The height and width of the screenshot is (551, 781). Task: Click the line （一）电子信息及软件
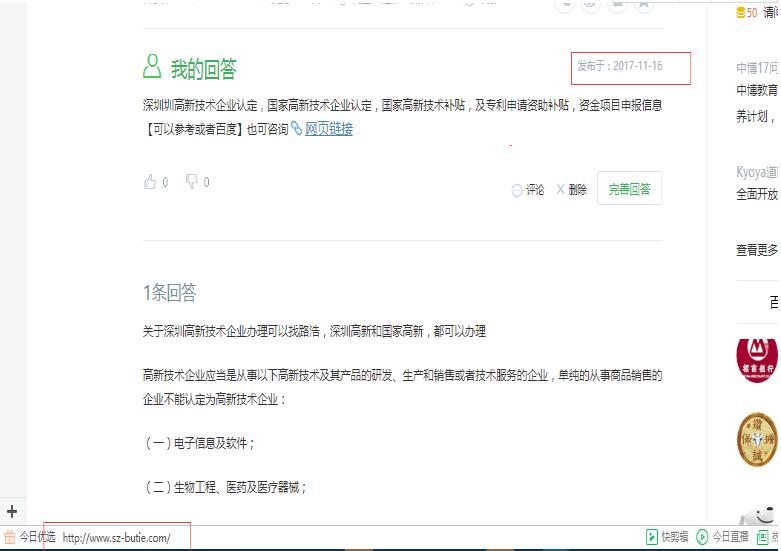tap(199, 443)
